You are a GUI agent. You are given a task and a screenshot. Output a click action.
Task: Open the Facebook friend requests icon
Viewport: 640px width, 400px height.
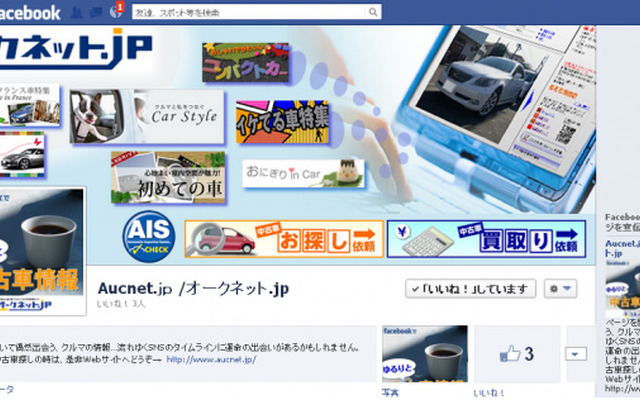(77, 13)
